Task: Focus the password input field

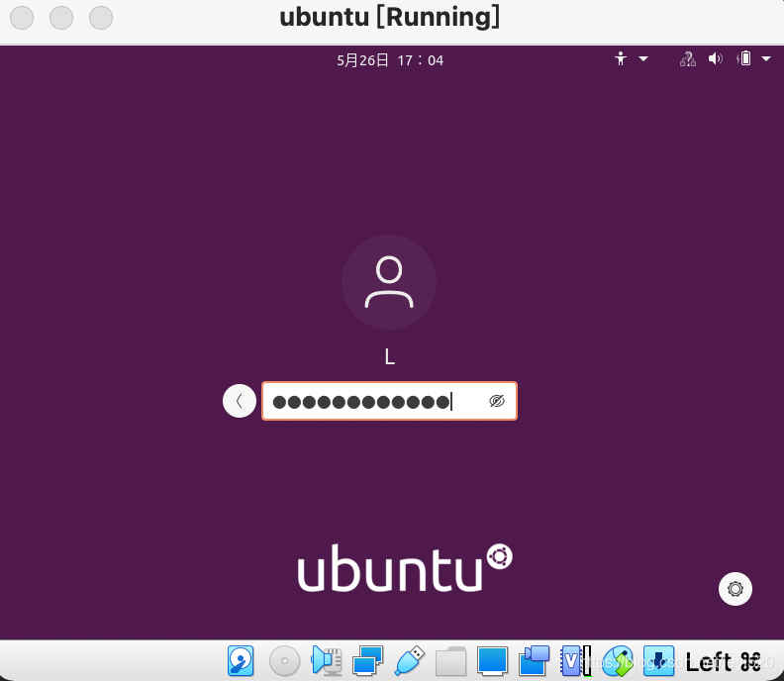Action: 389,401
